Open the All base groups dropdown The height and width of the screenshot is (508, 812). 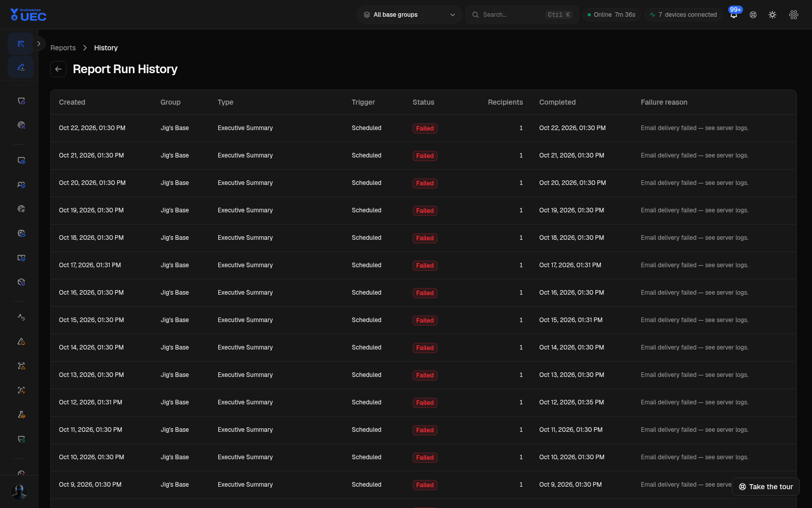pos(409,15)
